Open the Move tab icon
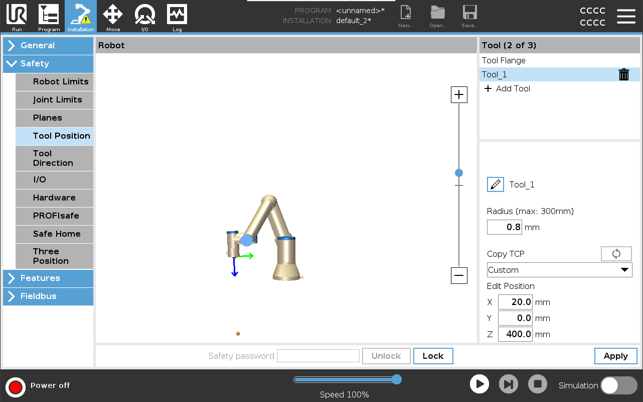The width and height of the screenshot is (643, 402). [113, 16]
